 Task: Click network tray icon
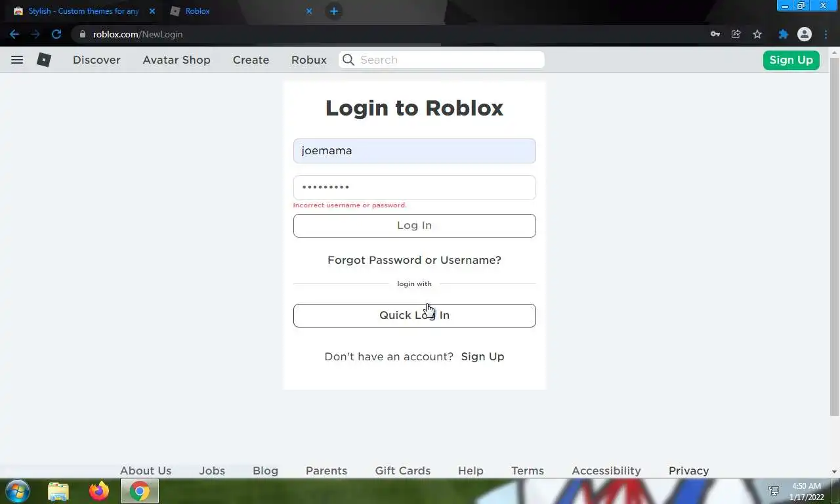point(774,491)
